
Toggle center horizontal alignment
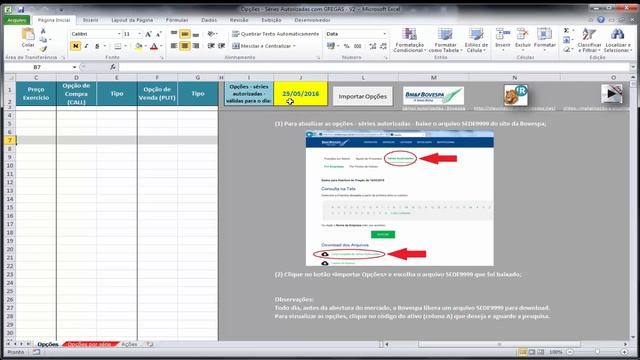point(185,46)
